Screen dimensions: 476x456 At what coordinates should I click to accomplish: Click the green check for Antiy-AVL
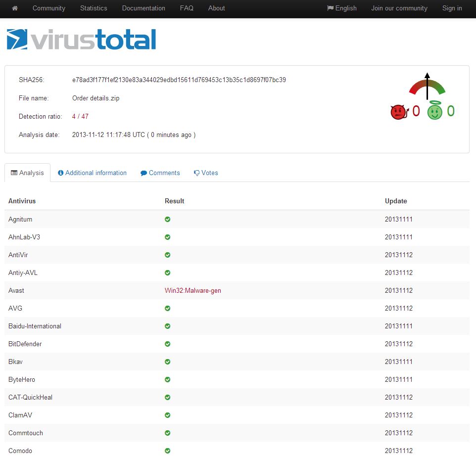(168, 273)
